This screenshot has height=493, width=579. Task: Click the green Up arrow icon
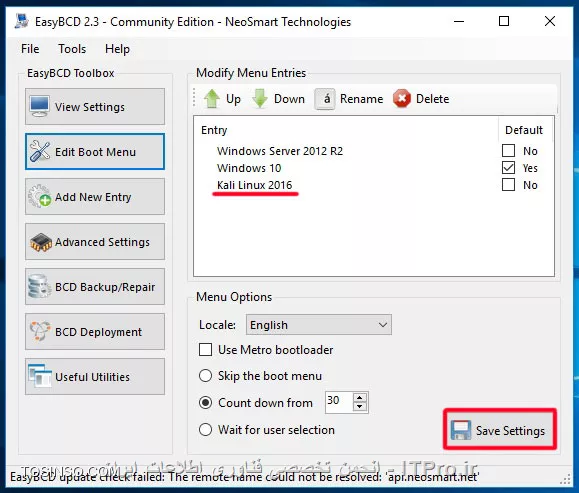(x=212, y=99)
